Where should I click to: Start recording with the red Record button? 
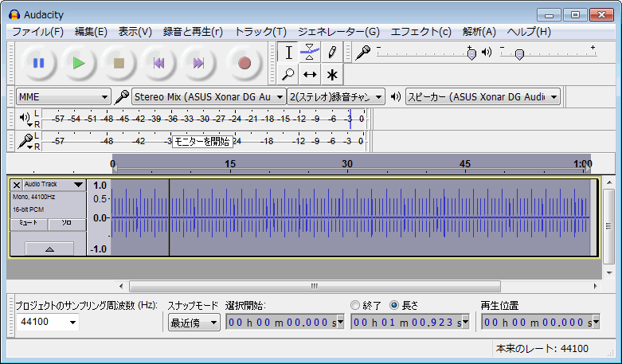tap(244, 63)
